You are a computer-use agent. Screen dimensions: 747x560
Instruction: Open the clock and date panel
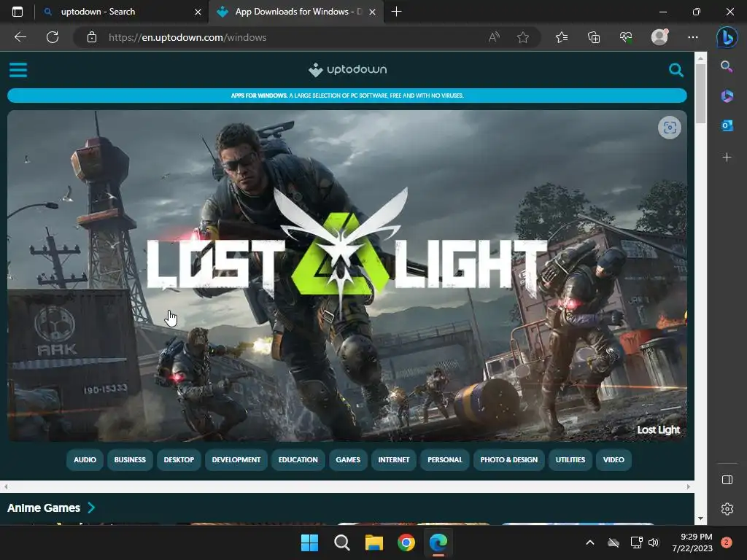click(692, 542)
